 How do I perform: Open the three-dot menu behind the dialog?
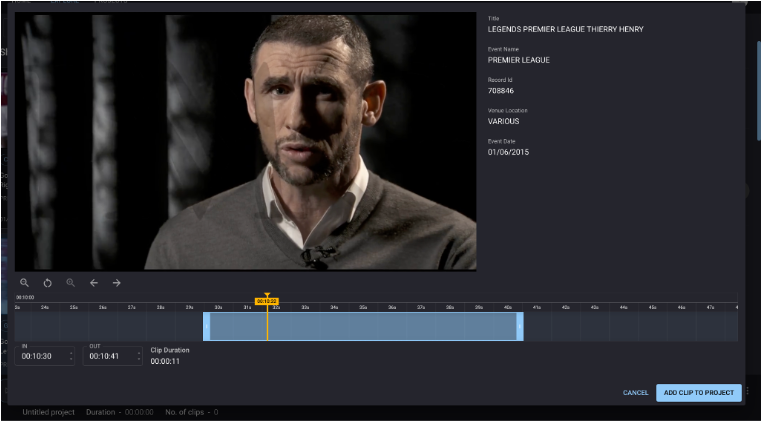pyautogui.click(x=748, y=390)
